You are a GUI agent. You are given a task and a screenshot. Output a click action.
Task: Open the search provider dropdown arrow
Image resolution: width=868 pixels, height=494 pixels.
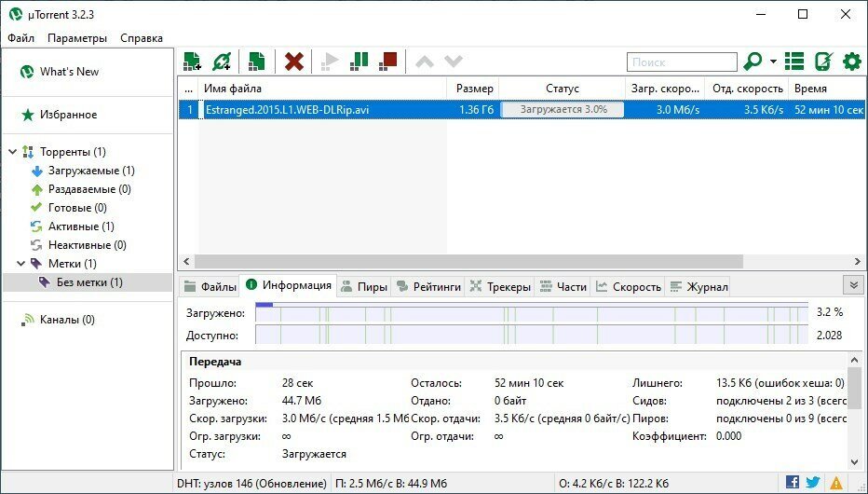(x=773, y=62)
